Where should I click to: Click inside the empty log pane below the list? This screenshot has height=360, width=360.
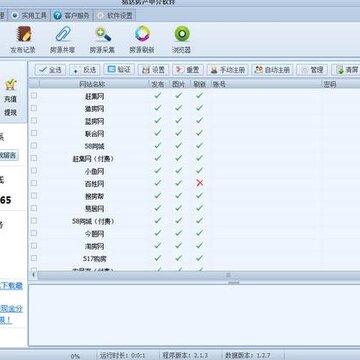coord(194,315)
